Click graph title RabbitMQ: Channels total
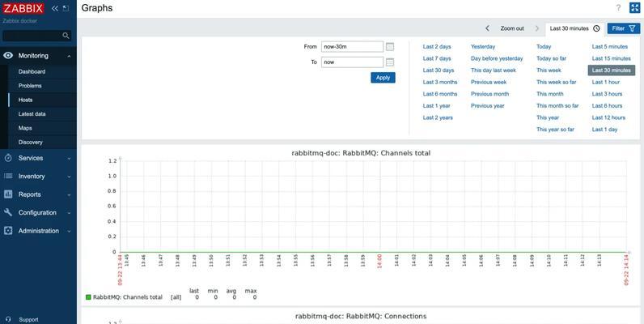 pos(361,153)
